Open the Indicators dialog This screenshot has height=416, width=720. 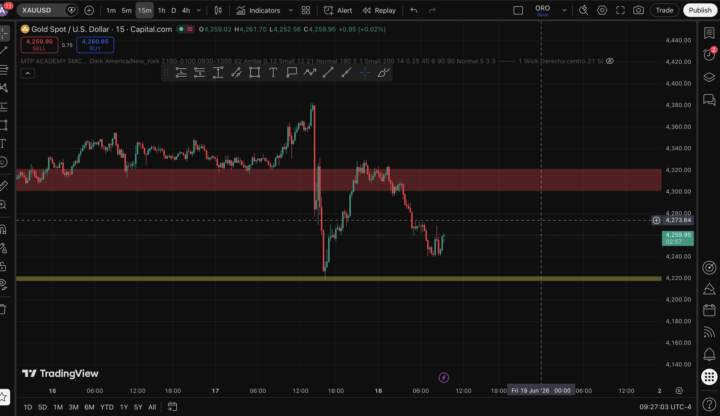[258, 10]
